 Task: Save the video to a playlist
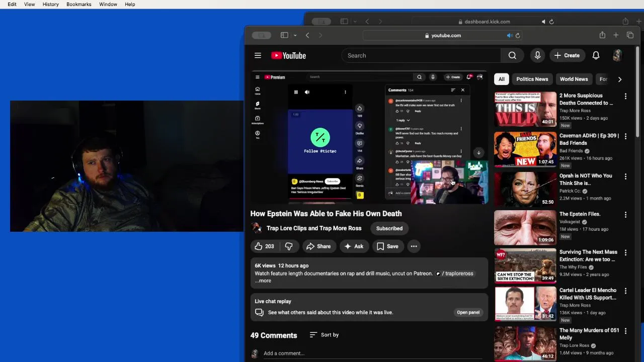[x=387, y=246]
